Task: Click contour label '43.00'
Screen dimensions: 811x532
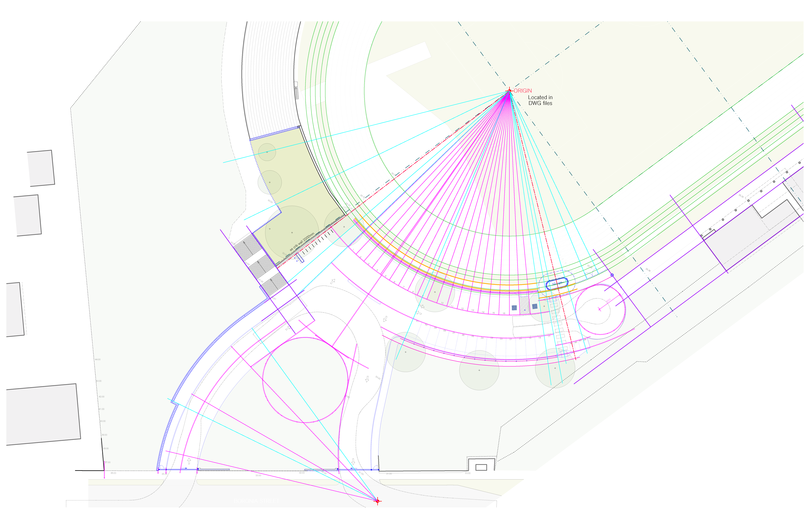Action: pos(99,381)
